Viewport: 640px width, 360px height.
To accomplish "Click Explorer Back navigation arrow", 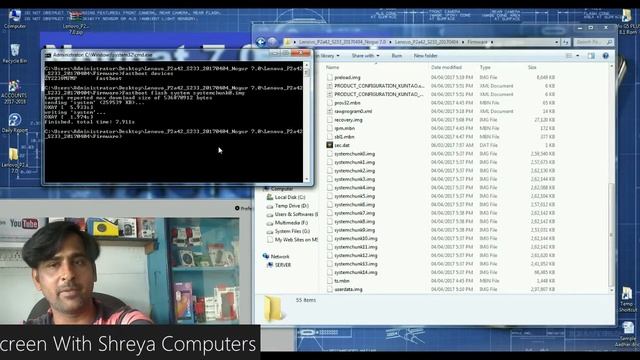I will coord(260,42).
